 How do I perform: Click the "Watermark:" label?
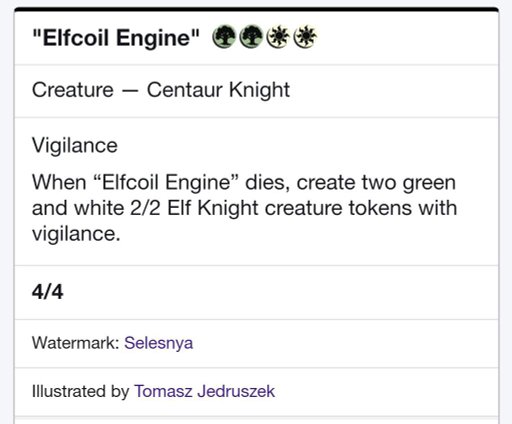tap(76, 343)
